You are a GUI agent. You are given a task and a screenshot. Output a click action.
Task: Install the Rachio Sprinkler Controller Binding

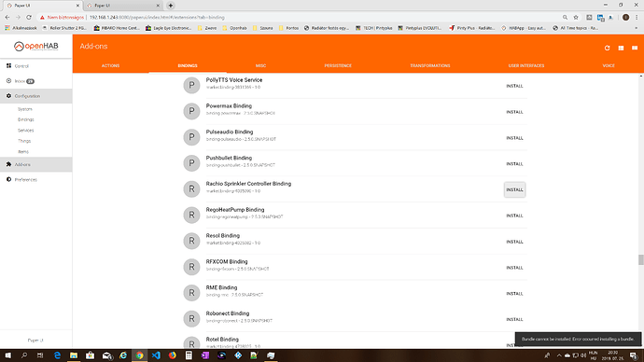pos(514,189)
